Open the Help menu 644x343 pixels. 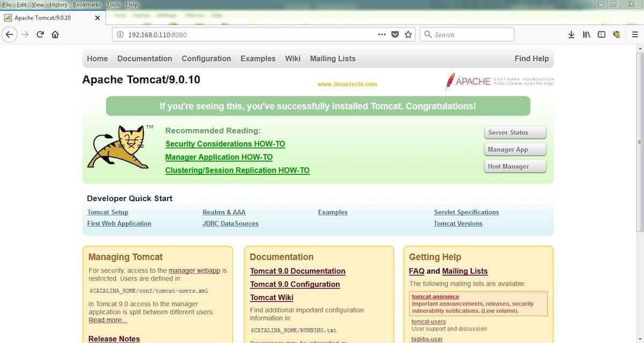tap(131, 4)
